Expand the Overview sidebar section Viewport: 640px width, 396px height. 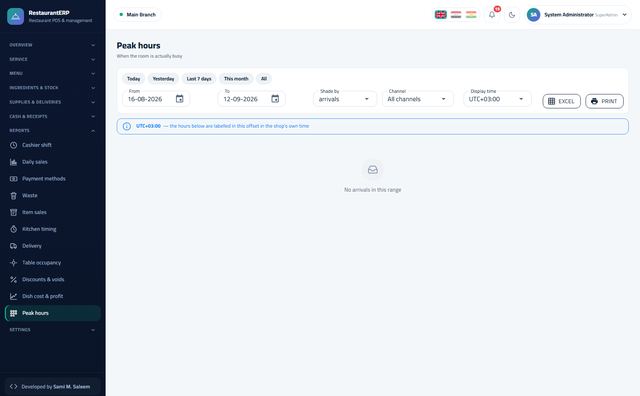click(x=52, y=45)
